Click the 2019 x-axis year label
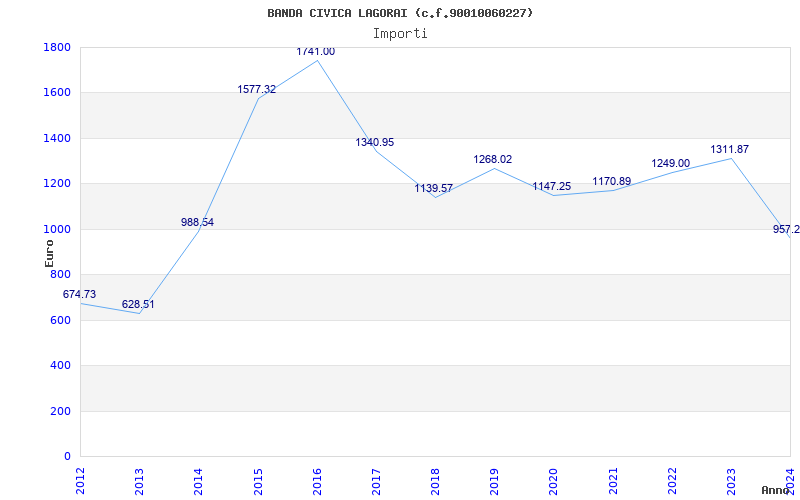This screenshot has width=800, height=500. point(494,482)
